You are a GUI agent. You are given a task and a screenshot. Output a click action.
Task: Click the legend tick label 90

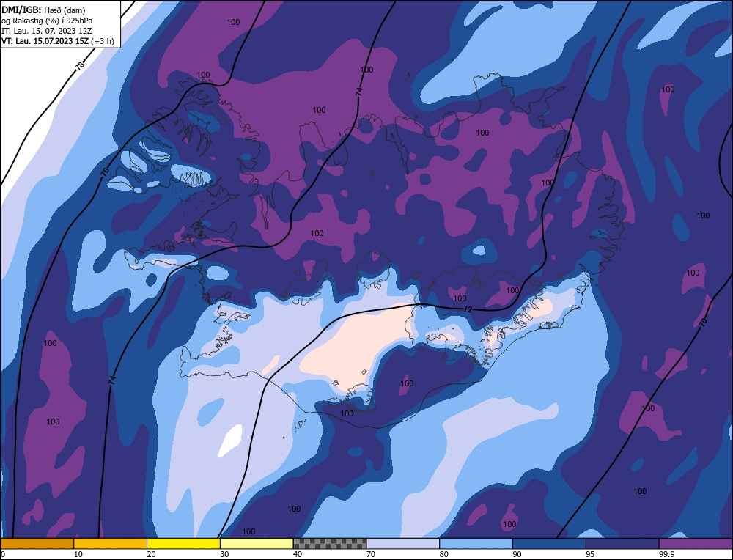[517, 554]
